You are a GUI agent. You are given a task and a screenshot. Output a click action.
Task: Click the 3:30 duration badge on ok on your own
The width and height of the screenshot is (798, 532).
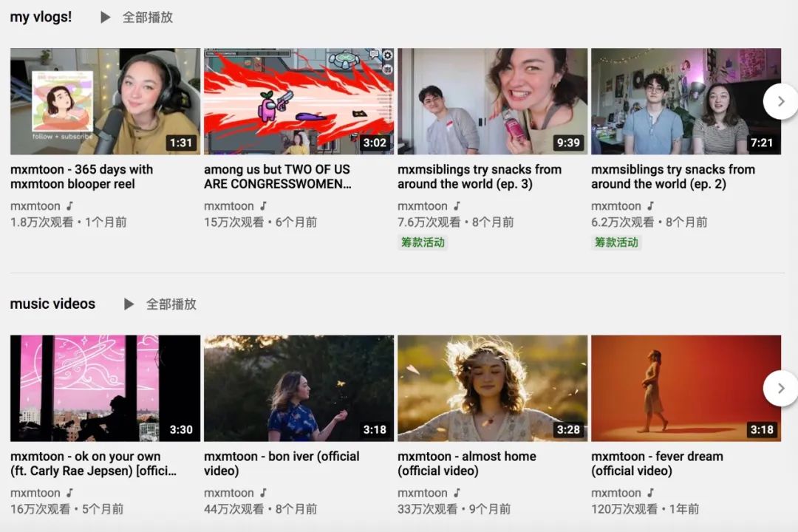181,430
